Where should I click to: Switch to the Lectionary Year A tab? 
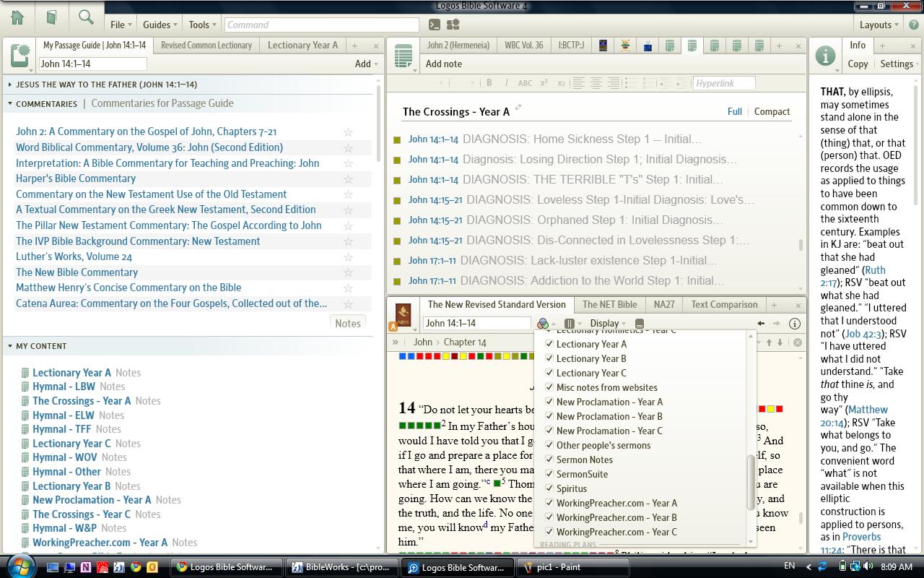pos(302,45)
